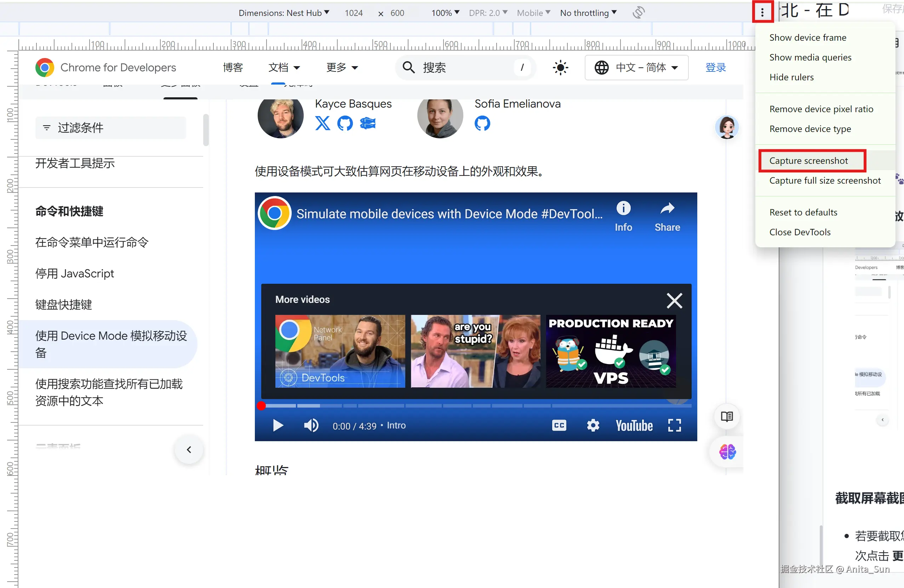904x588 pixels.
Task: Select Capture screenshot menu item
Action: click(808, 161)
